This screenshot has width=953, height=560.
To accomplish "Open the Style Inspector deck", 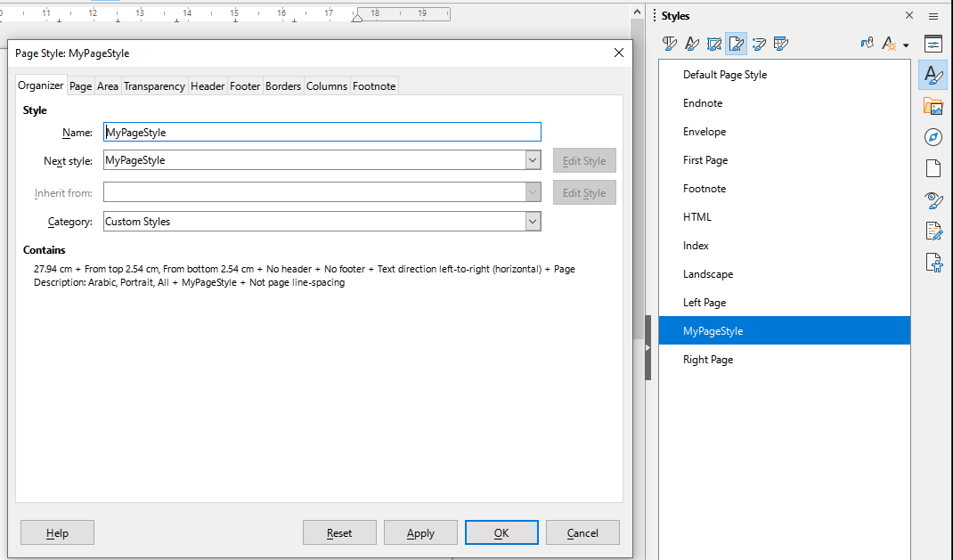I will pos(933,199).
